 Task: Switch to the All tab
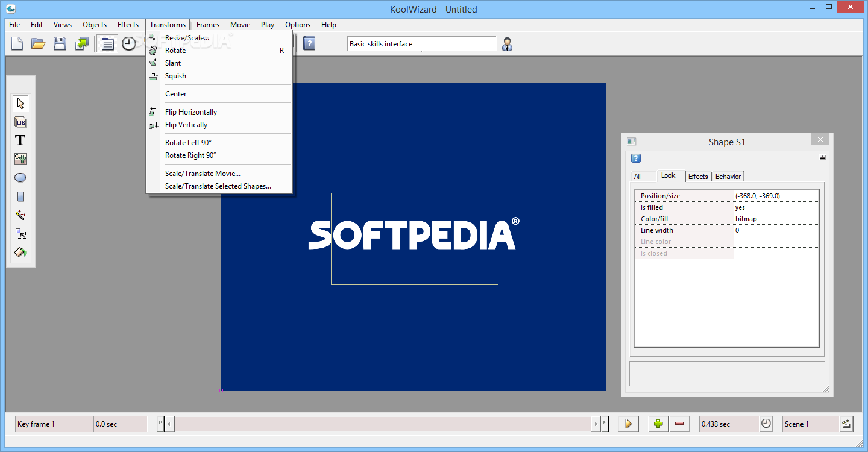click(637, 177)
